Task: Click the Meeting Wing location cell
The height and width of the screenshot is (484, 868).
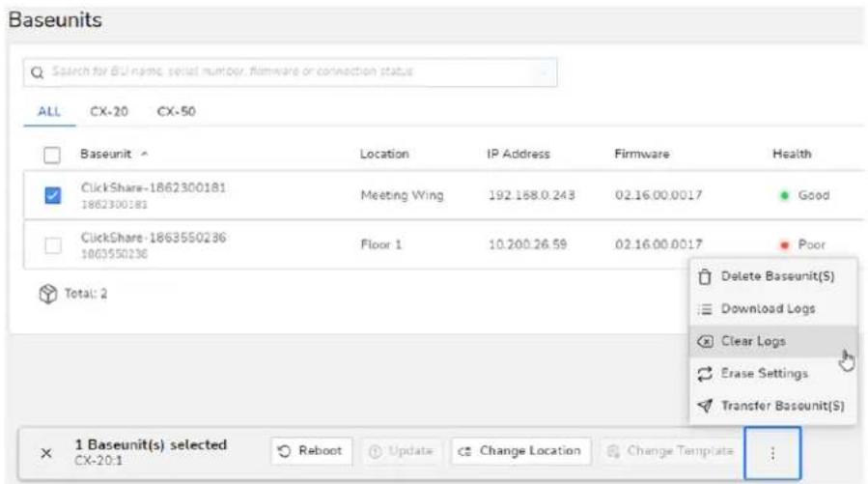Action: click(x=402, y=195)
